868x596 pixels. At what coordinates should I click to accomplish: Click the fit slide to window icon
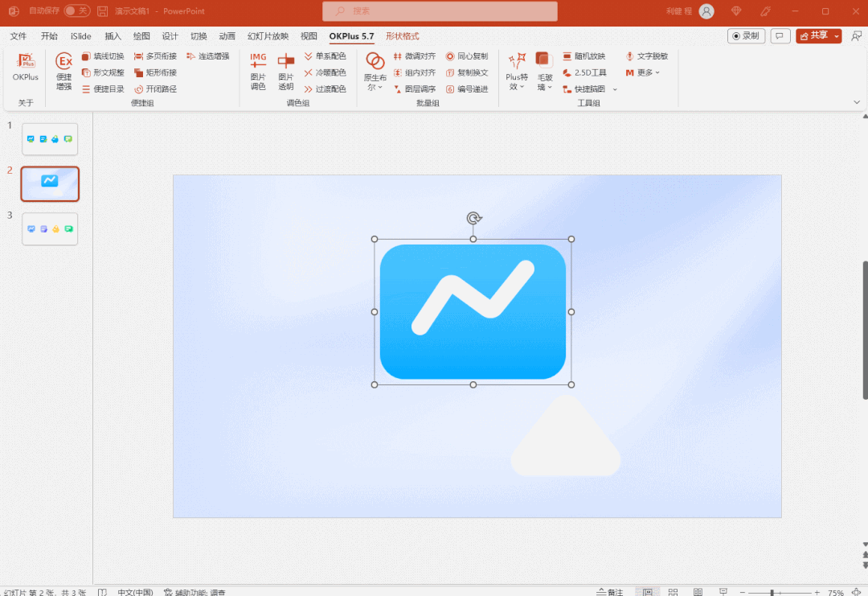coord(857,592)
